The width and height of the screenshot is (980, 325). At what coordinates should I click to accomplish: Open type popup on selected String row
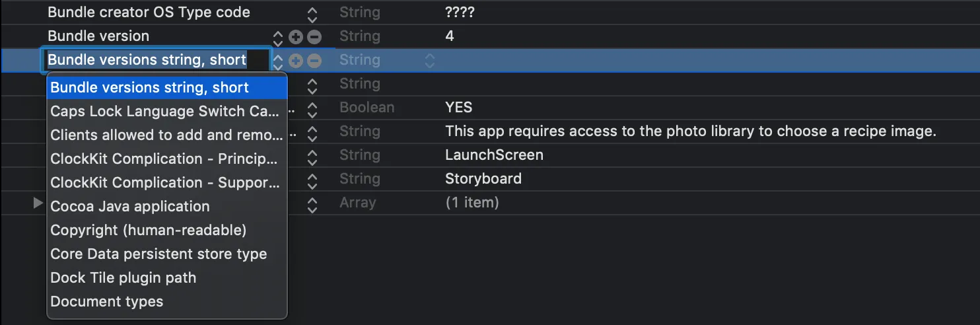tap(430, 60)
